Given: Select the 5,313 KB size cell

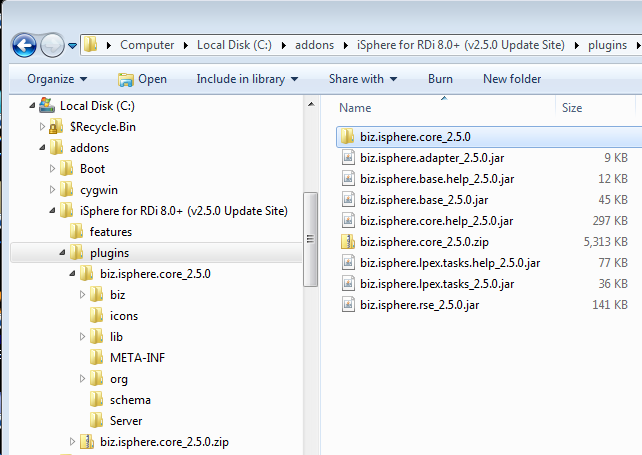Looking at the screenshot, I should [x=606, y=242].
